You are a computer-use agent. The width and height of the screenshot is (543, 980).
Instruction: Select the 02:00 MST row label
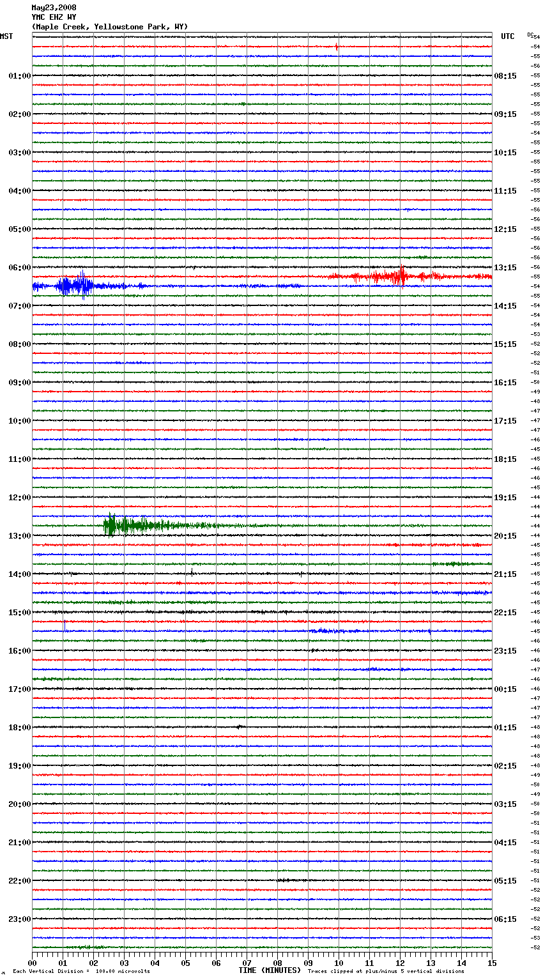(x=20, y=114)
